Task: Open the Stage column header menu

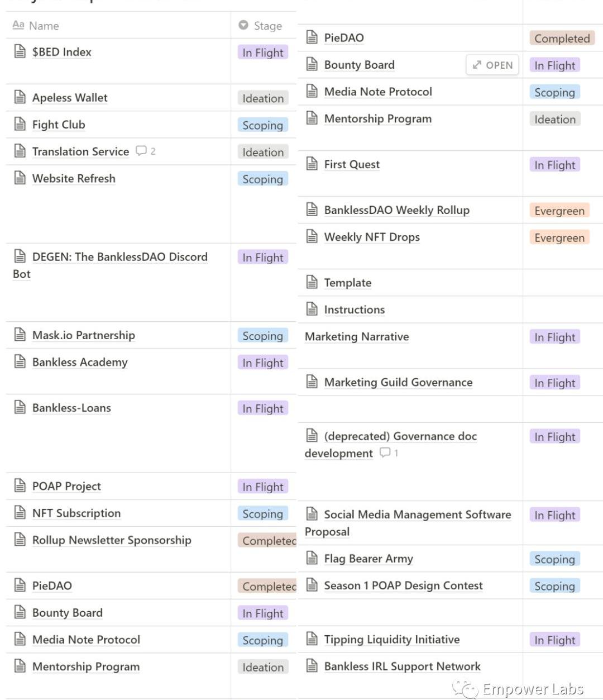Action: pos(261,26)
